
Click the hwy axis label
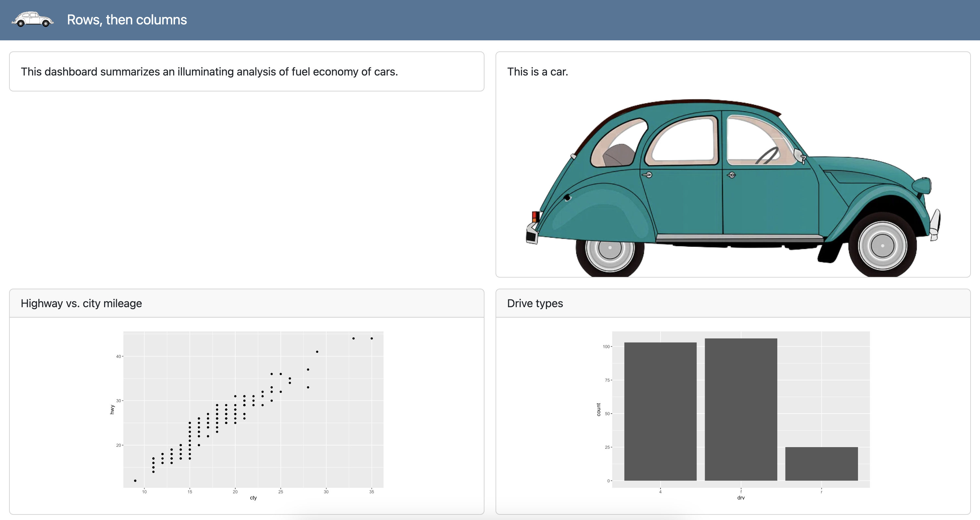[x=112, y=409]
